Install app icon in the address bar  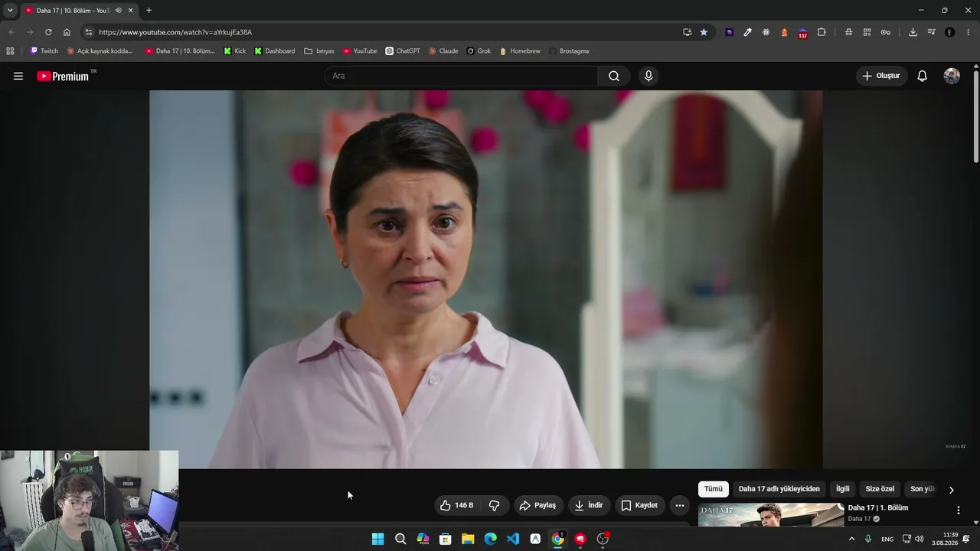point(687,32)
